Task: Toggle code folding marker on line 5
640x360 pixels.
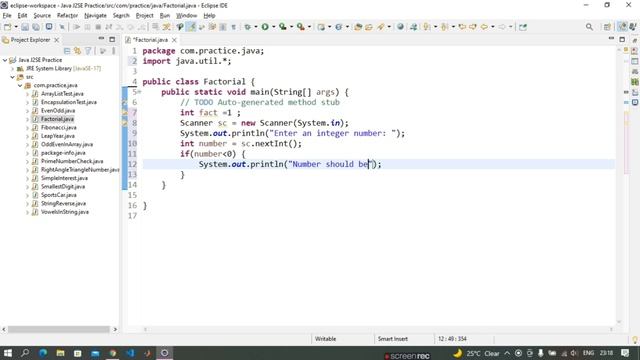Action: click(139, 92)
